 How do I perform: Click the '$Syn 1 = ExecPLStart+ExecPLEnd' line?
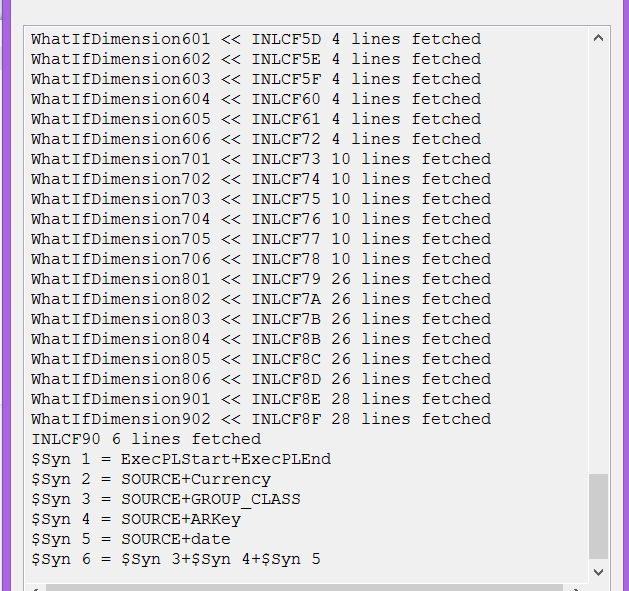[181, 459]
